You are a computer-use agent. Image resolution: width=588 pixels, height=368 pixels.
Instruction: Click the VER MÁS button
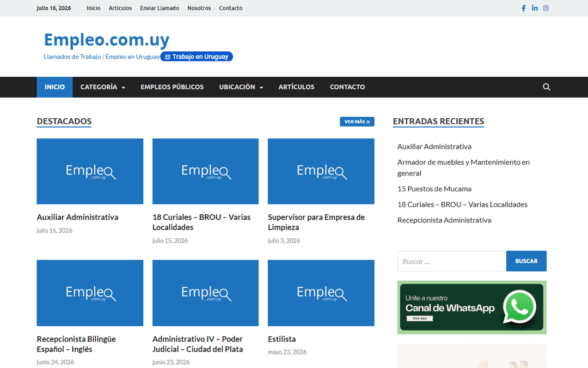point(357,122)
